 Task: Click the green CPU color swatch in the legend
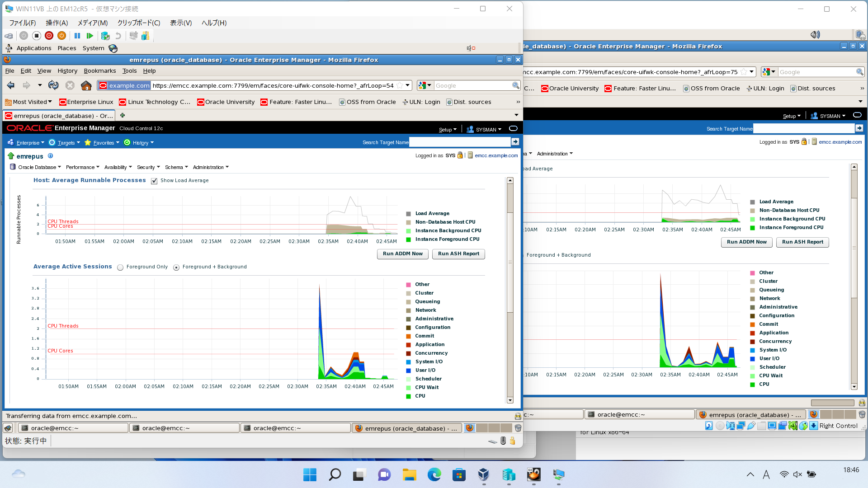[x=408, y=396]
